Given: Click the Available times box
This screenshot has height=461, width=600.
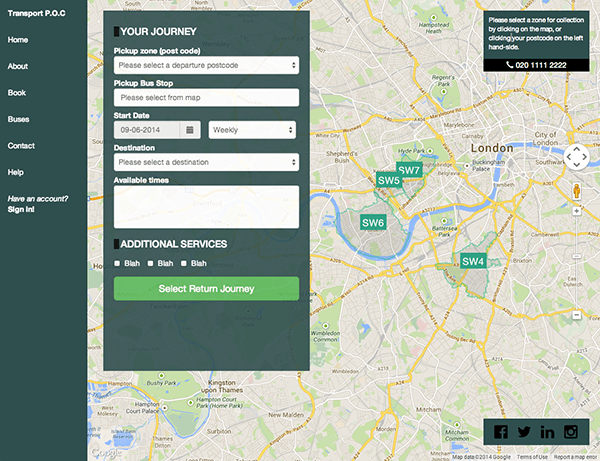Looking at the screenshot, I should coord(206,207).
